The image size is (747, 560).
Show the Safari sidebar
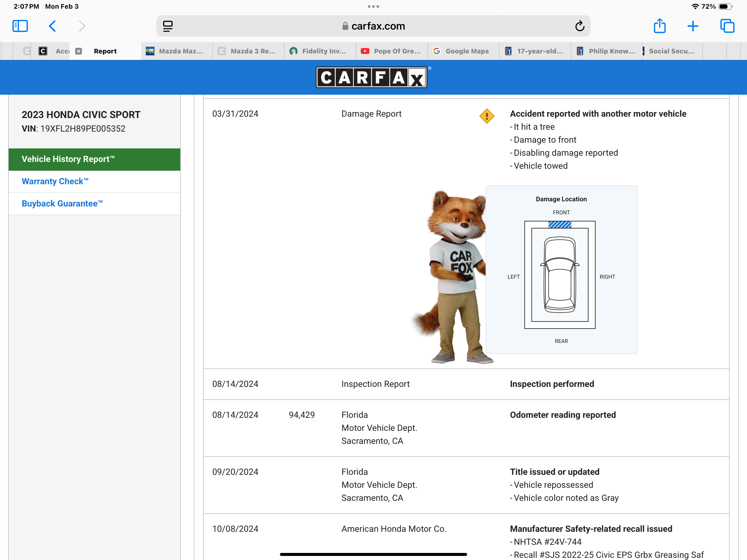[20, 26]
